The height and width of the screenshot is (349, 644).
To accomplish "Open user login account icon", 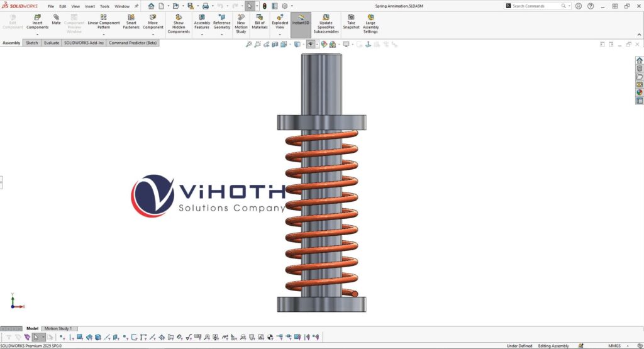I will coord(579,6).
